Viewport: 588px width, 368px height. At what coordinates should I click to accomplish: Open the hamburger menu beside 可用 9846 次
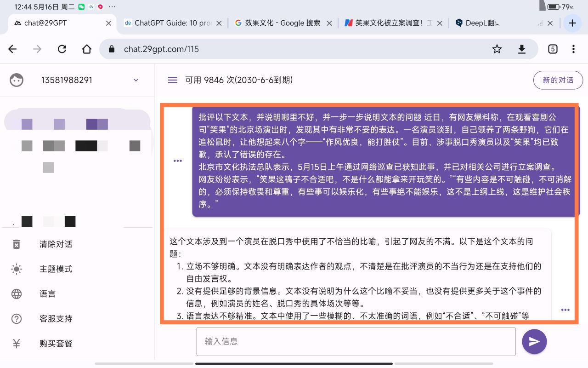tap(173, 80)
